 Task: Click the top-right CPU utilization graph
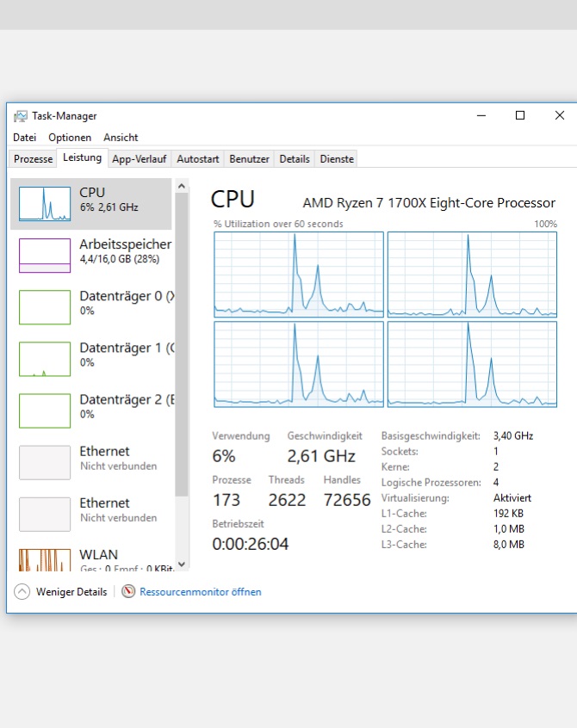pyautogui.click(x=472, y=275)
